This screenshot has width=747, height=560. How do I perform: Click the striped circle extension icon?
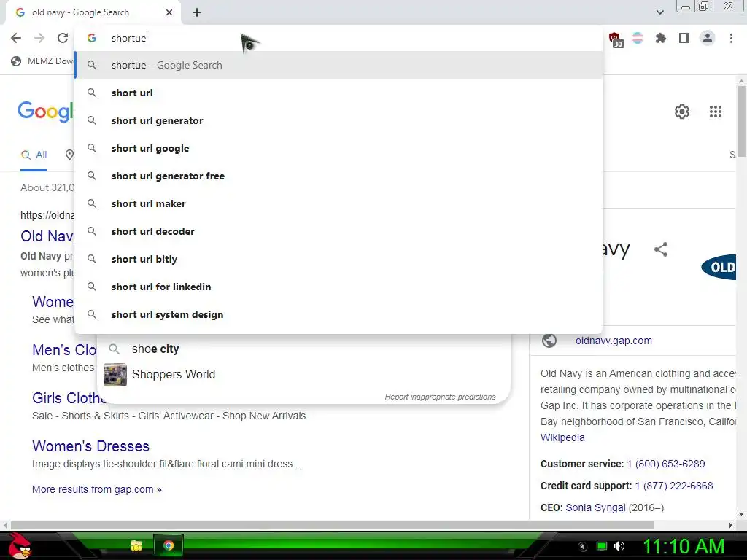tap(638, 38)
